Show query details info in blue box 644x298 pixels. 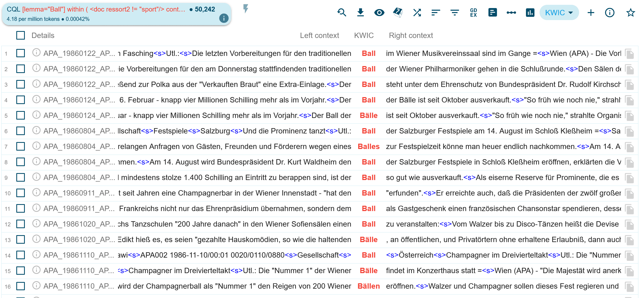(224, 18)
